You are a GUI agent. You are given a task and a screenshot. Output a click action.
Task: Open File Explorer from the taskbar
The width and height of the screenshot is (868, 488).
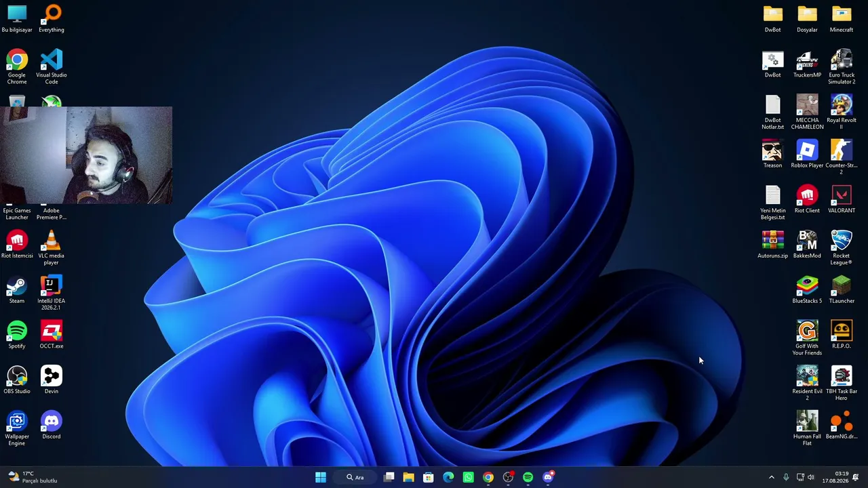(x=409, y=477)
